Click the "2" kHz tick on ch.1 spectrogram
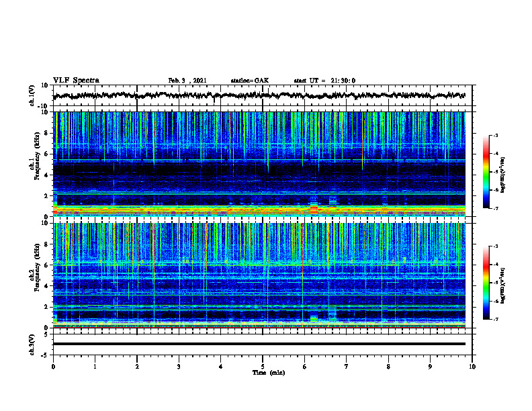The height and width of the screenshot is (411, 532). pyautogui.click(x=46, y=196)
